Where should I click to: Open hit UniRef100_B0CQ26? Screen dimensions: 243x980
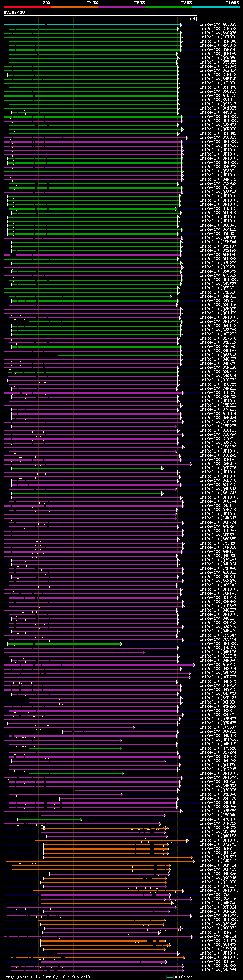tap(218, 33)
